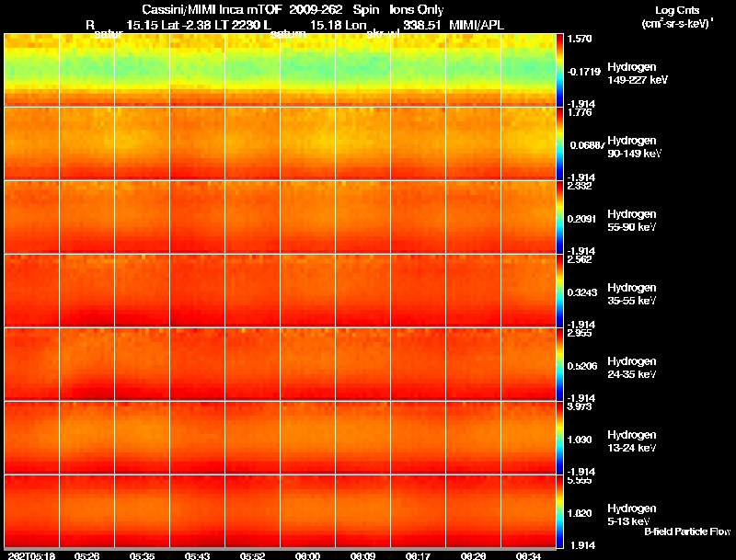This screenshot has width=736, height=560.
Task: Click the '-0.1719' color scale midpoint value
Action: [584, 72]
